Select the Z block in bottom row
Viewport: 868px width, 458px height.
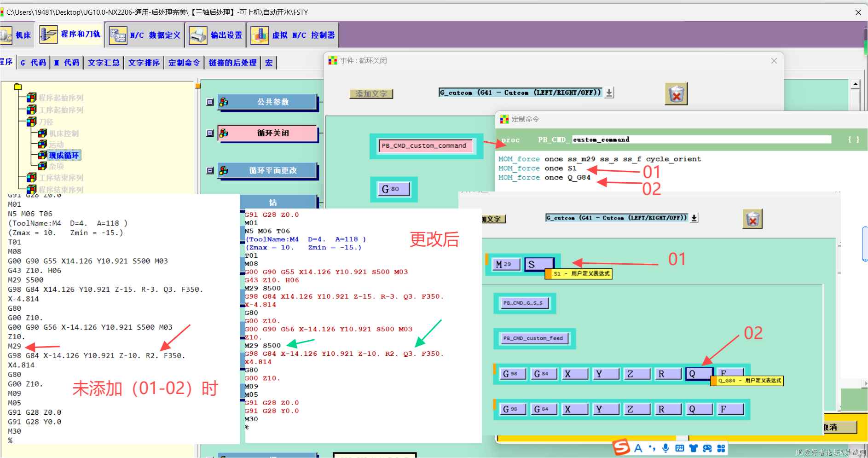[x=637, y=409]
